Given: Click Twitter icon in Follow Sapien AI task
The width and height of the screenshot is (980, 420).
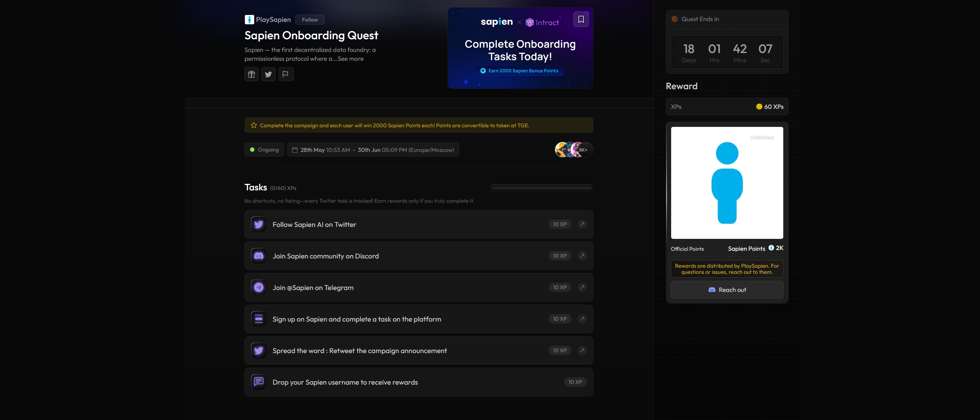Looking at the screenshot, I should click(x=259, y=224).
